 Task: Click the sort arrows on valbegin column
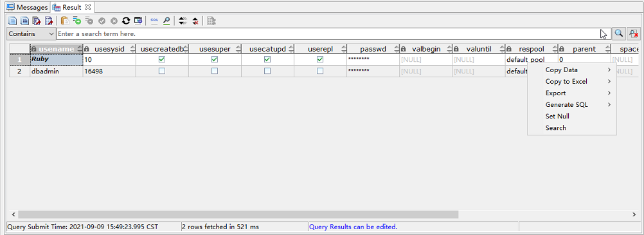(x=449, y=49)
